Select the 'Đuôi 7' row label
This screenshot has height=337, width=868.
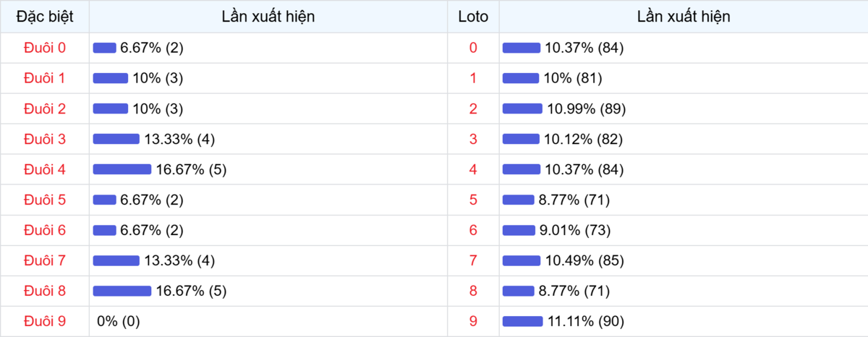click(x=45, y=260)
